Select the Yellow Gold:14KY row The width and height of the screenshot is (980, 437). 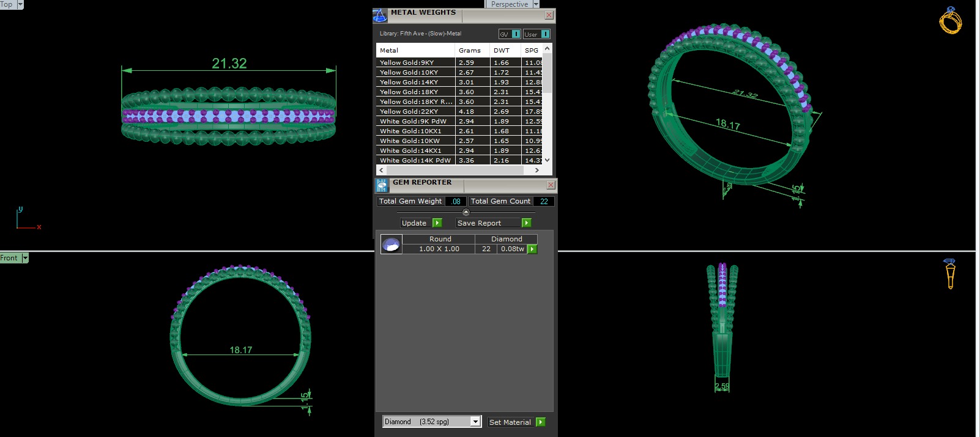pyautogui.click(x=459, y=82)
